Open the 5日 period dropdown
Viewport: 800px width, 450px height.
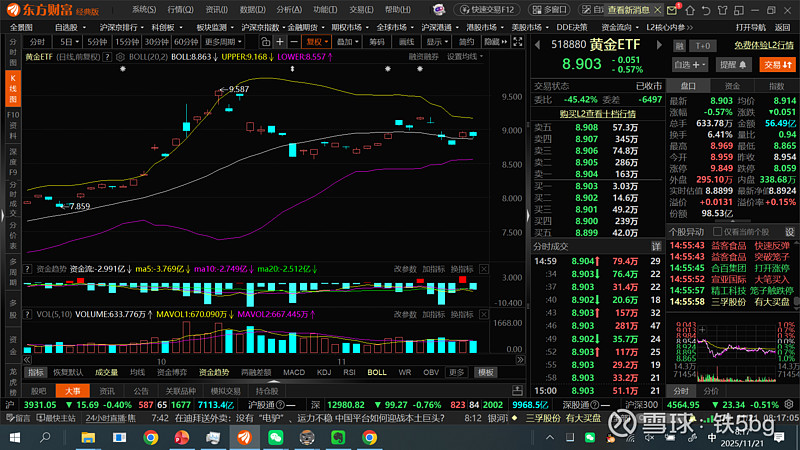[69, 42]
